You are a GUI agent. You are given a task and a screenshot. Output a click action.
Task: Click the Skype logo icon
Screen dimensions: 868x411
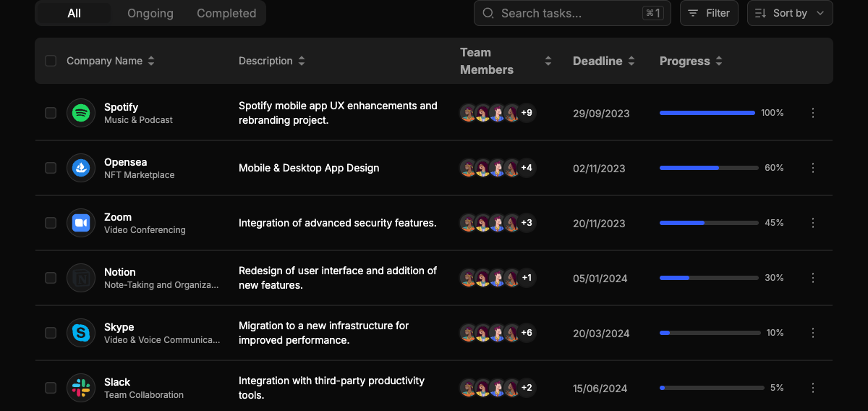[x=81, y=333]
